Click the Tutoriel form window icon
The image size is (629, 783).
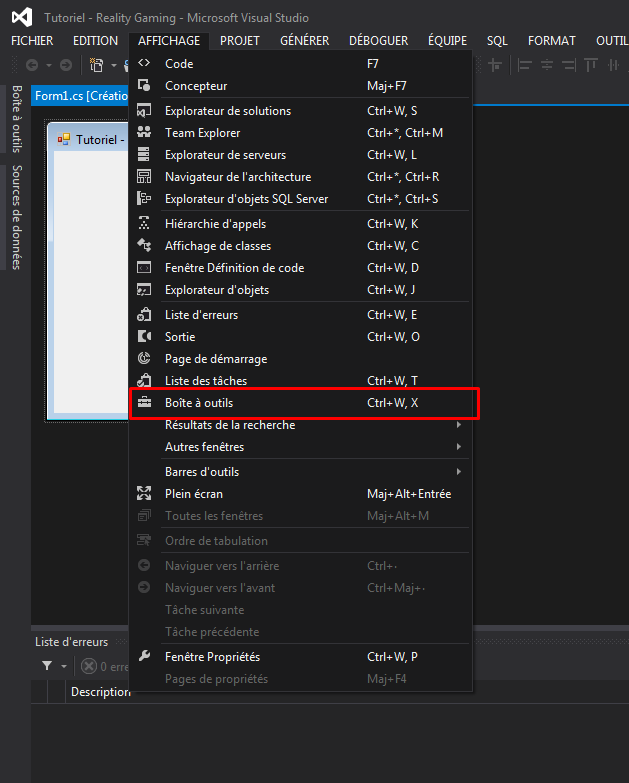[x=63, y=139]
